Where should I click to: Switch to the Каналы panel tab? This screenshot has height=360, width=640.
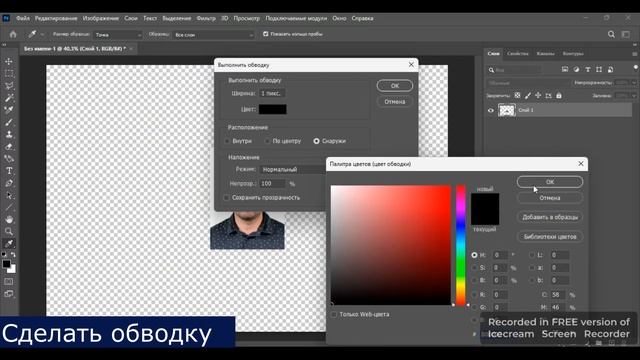pos(545,53)
